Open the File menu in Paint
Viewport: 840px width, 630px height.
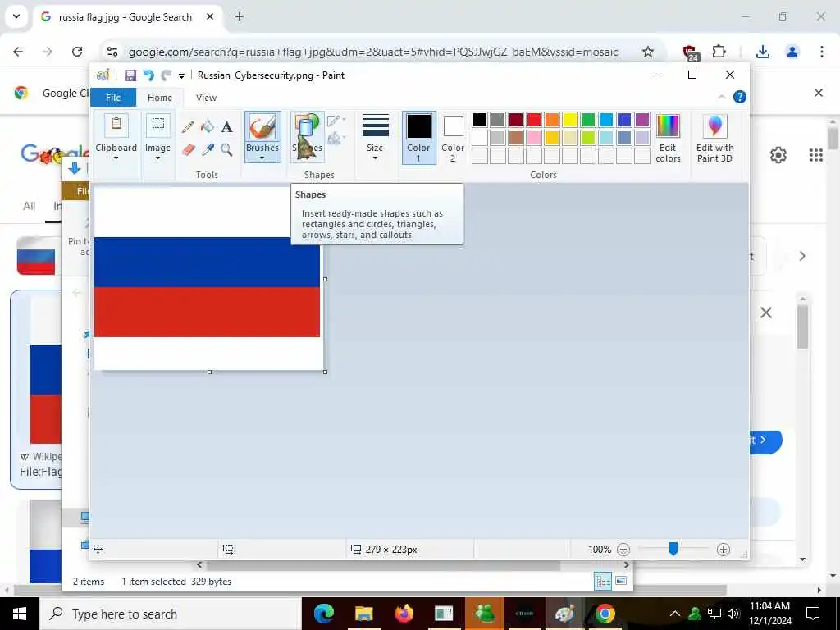point(113,98)
